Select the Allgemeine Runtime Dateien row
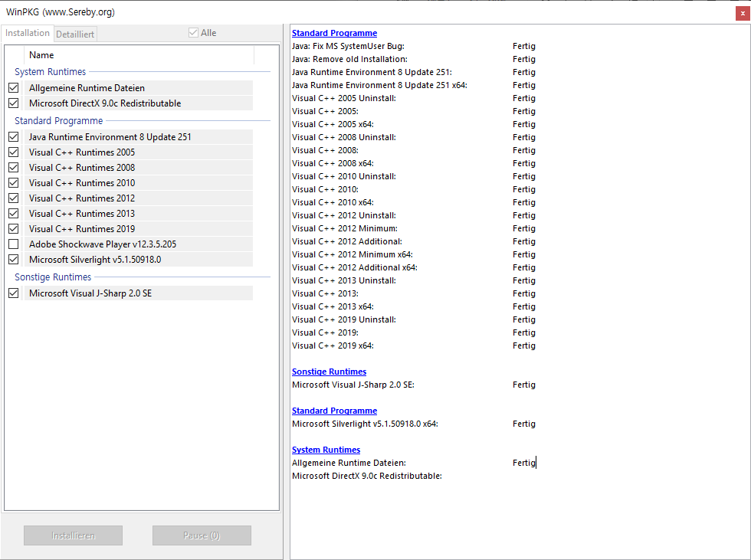This screenshot has width=751, height=560. coord(139,87)
